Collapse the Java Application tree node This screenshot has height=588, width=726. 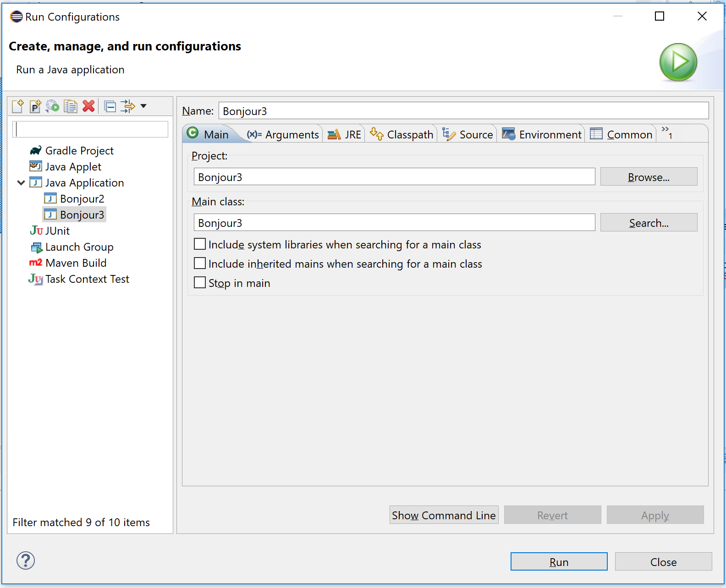click(21, 183)
